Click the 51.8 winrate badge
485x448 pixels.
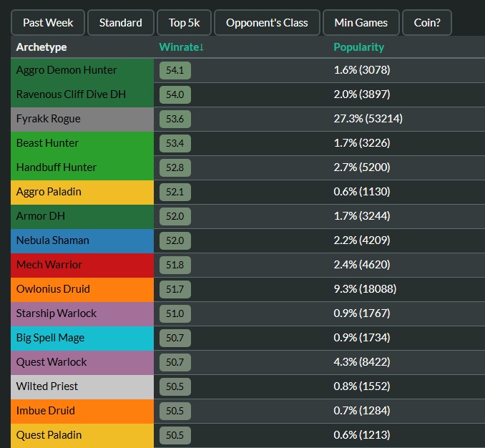(x=175, y=265)
